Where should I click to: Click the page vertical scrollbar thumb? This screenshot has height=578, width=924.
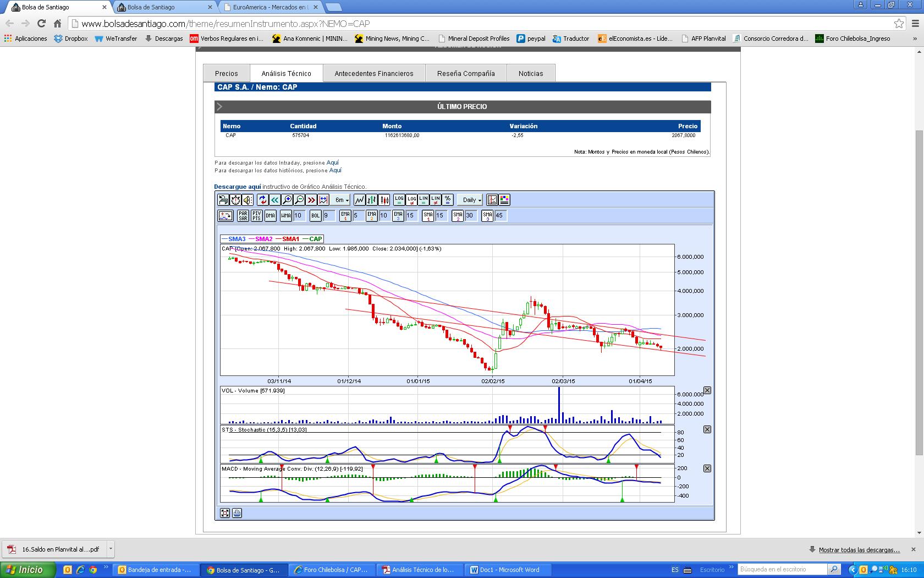tap(919, 292)
